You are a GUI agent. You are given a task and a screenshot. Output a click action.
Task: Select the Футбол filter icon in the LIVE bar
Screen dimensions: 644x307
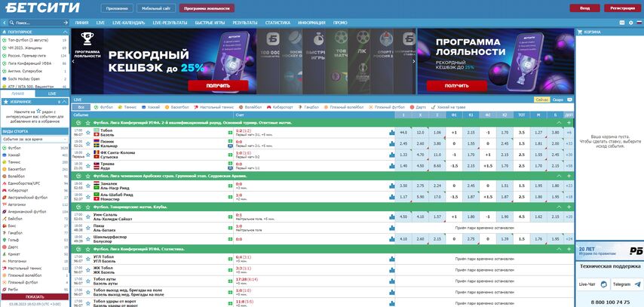click(96, 107)
